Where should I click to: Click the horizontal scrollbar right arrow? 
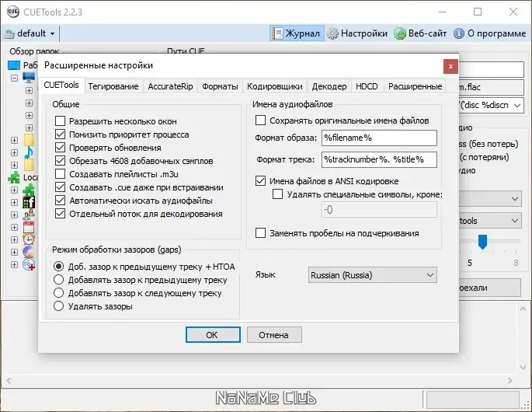point(510,380)
